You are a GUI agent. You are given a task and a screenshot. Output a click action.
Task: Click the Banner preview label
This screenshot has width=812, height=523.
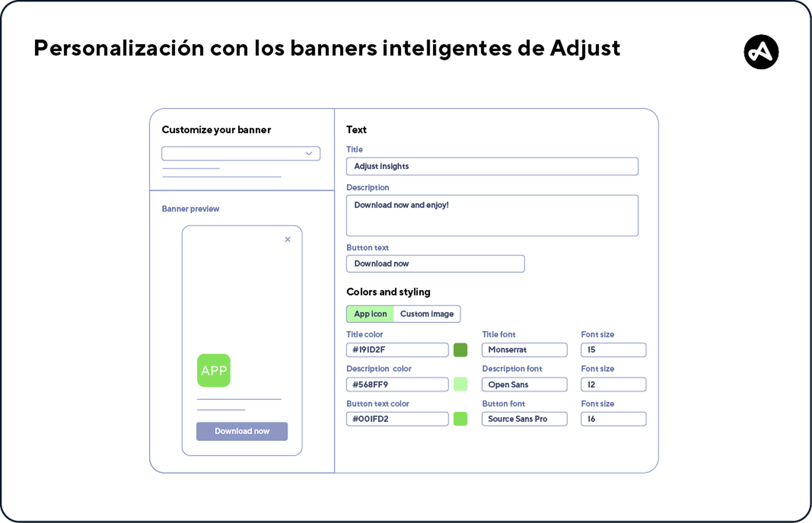tap(190, 209)
